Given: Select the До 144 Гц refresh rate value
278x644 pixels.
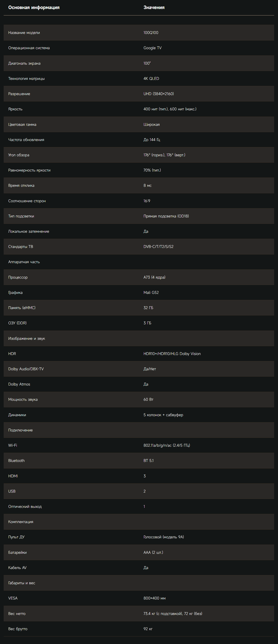Looking at the screenshot, I should (152, 140).
